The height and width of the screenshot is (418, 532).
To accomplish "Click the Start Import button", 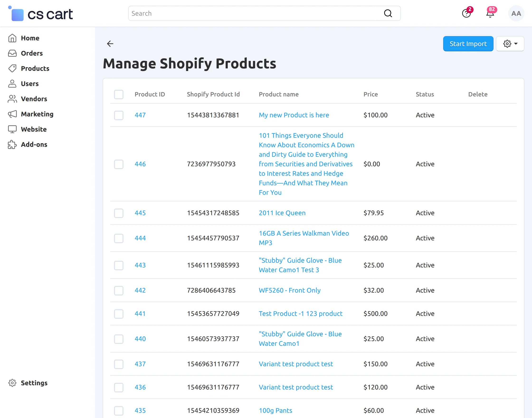I will 468,43.
